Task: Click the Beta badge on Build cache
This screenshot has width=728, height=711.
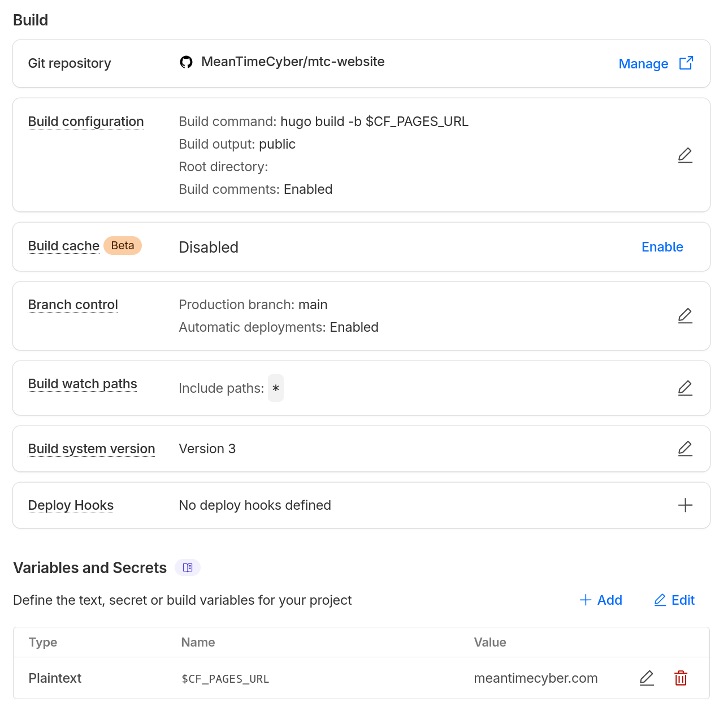Action: pyautogui.click(x=123, y=245)
